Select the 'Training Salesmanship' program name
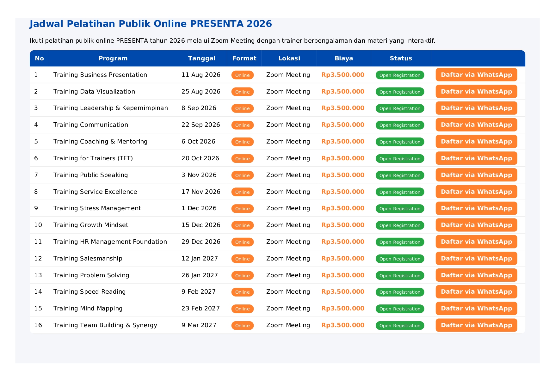 click(x=88, y=259)
